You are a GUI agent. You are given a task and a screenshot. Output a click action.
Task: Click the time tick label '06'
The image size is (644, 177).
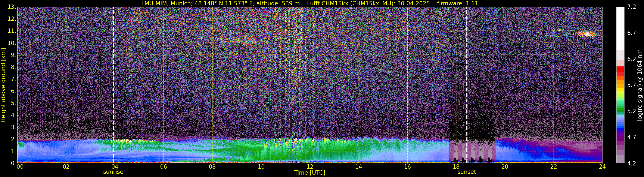click(164, 167)
